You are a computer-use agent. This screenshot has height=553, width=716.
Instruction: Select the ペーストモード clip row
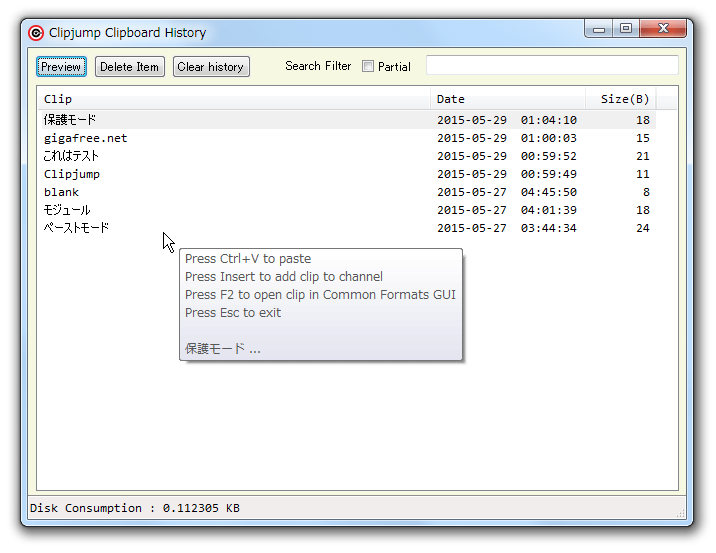[347, 228]
